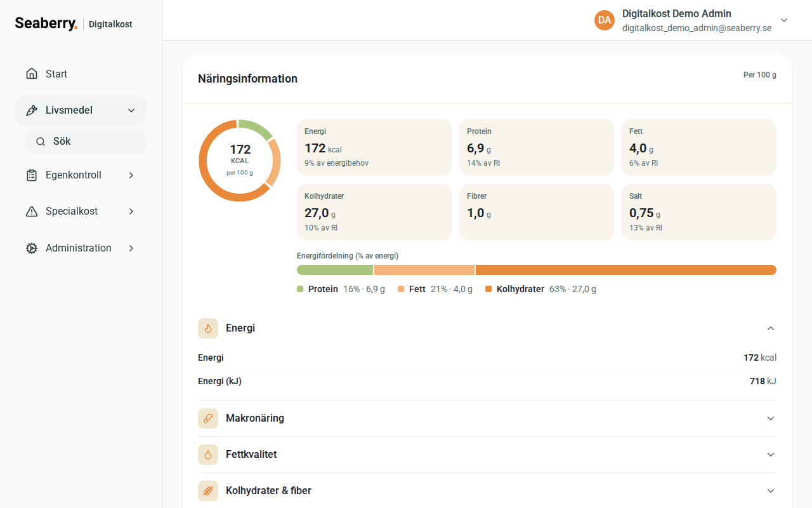Screen dimensions: 812x508
Task: Select the Sök submenu item
Action: 86,142
